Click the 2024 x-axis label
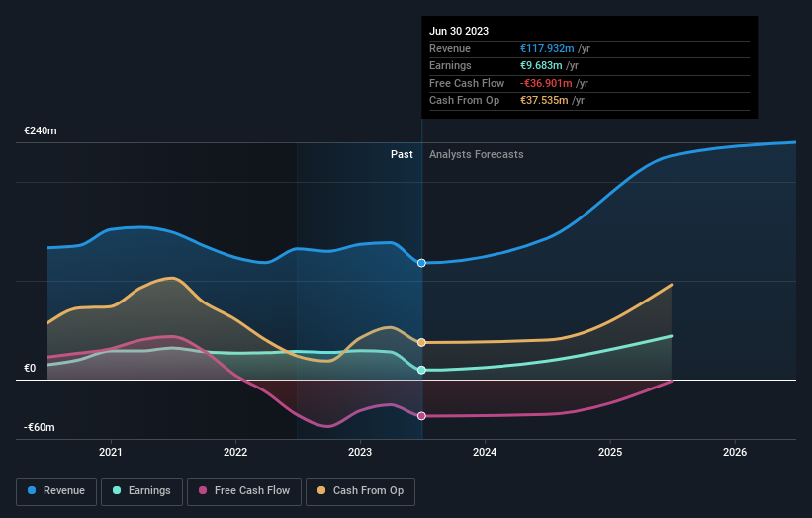This screenshot has width=812, height=518. click(485, 452)
